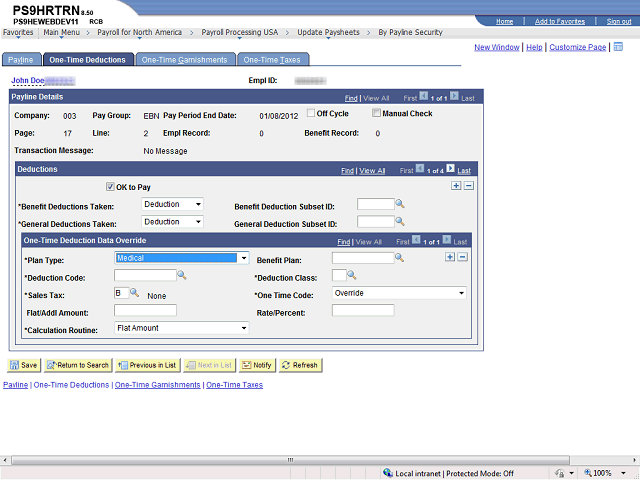
Task: Click previous arrow in Payline Details header
Action: [x=424, y=96]
